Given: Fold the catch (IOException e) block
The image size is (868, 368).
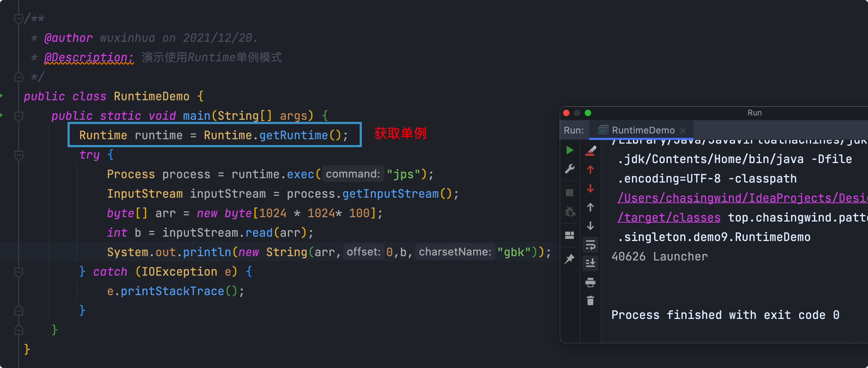Looking at the screenshot, I should click(19, 272).
